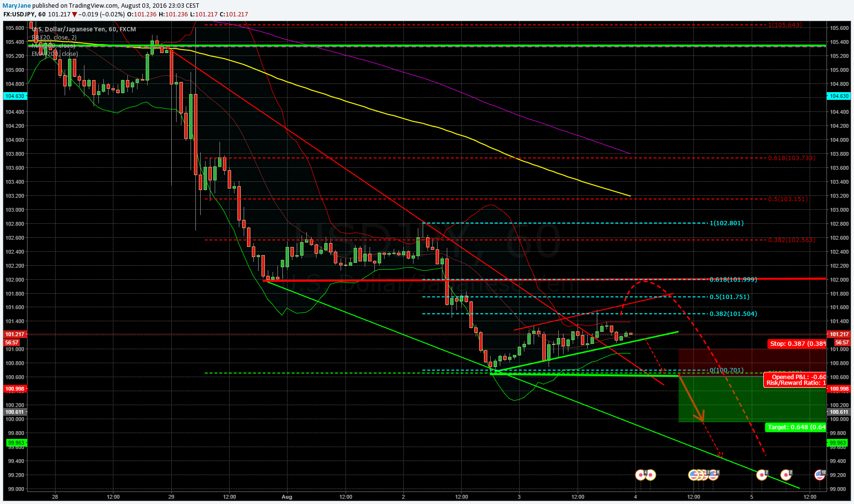The width and height of the screenshot is (854, 504).
Task: Click the U.S. Dollar/Japanese Yen chart title
Action: coord(84,29)
